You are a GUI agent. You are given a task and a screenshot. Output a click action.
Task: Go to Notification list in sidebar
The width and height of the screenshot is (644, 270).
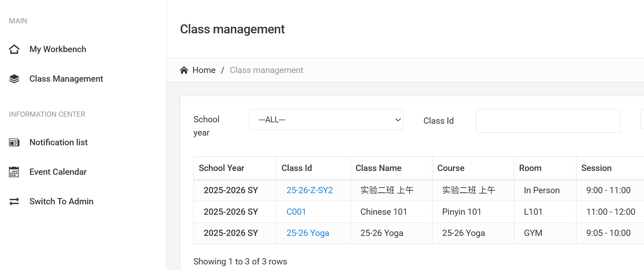[58, 142]
